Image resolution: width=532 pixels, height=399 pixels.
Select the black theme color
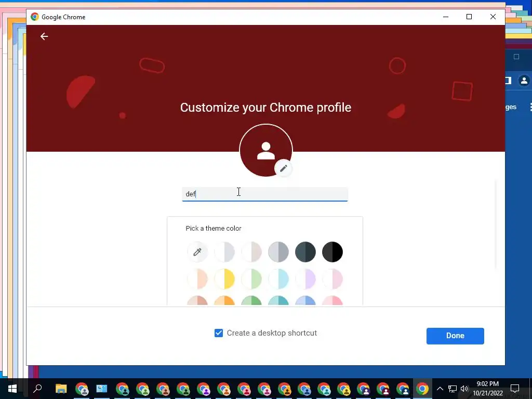[x=332, y=252]
